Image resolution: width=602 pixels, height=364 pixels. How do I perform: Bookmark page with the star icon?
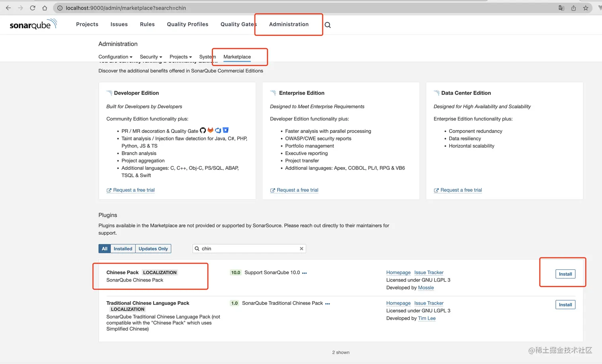pos(586,8)
